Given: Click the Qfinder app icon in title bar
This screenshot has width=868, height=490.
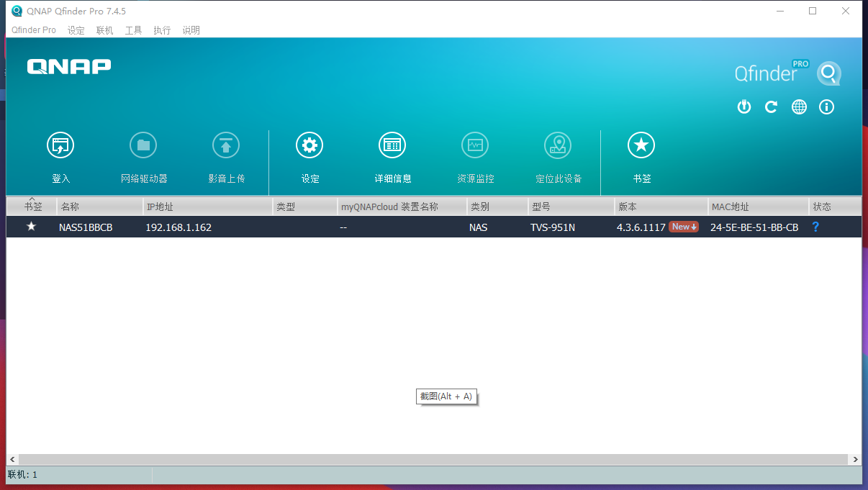Looking at the screenshot, I should [x=17, y=11].
